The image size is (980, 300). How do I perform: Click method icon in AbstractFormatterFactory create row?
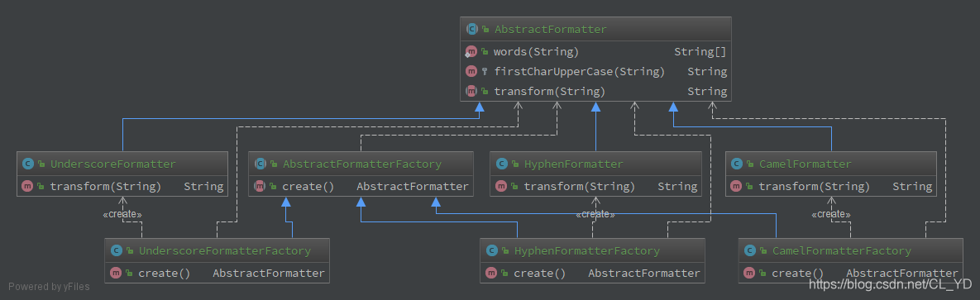coord(260,186)
